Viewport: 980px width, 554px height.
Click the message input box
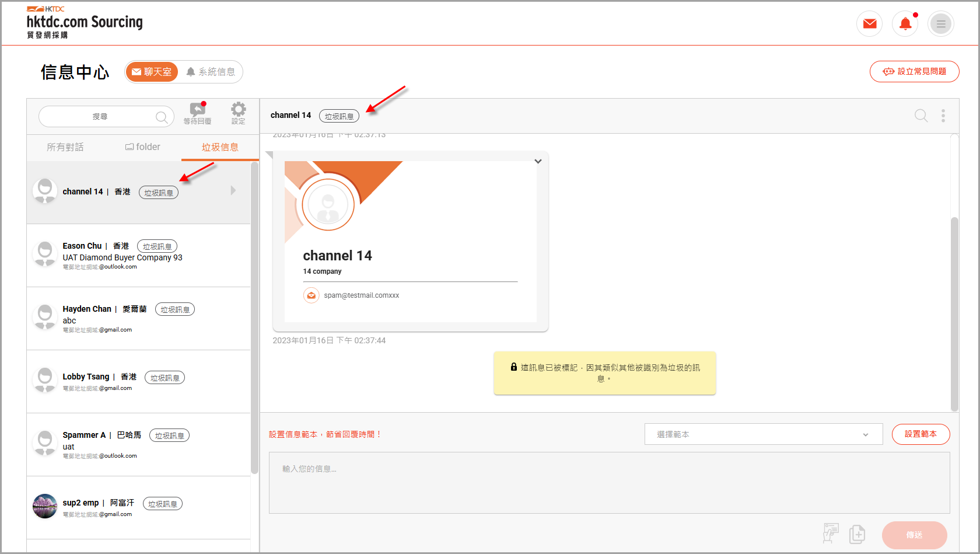[609, 483]
